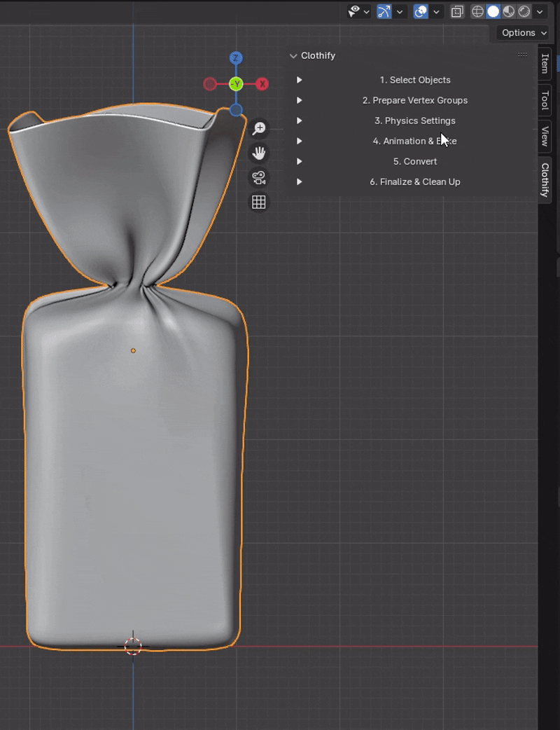The height and width of the screenshot is (730, 560).
Task: Click the negative Z axis gizmo ball
Action: (x=236, y=110)
